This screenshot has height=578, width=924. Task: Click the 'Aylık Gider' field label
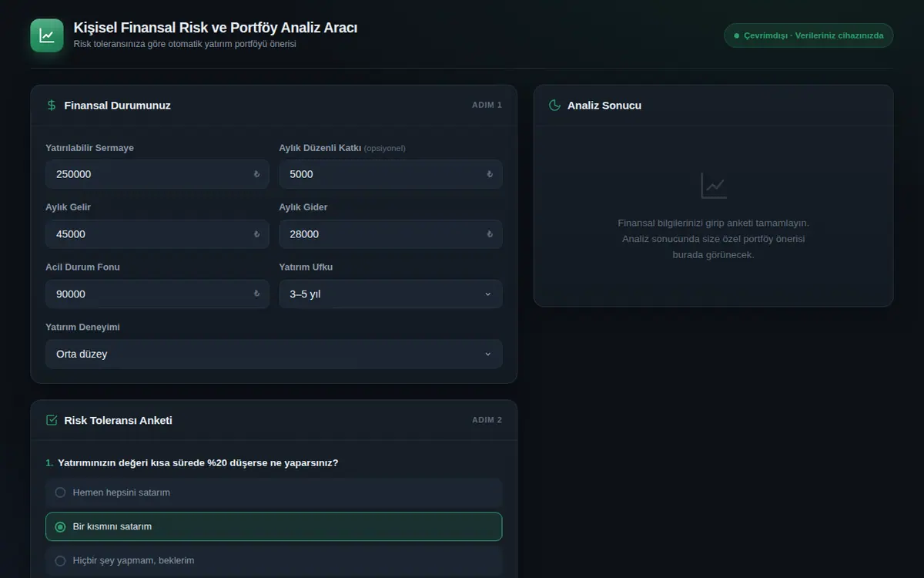pyautogui.click(x=303, y=207)
